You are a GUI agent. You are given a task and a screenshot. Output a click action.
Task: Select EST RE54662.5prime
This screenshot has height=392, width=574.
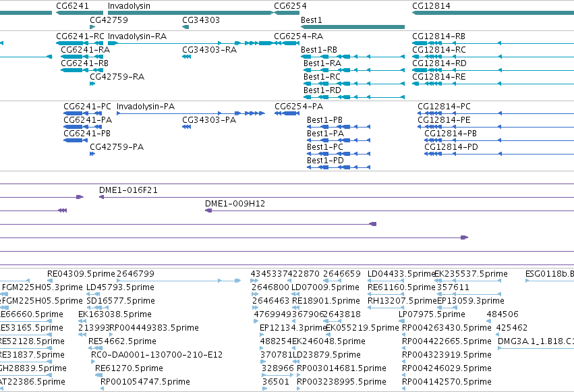(122, 341)
